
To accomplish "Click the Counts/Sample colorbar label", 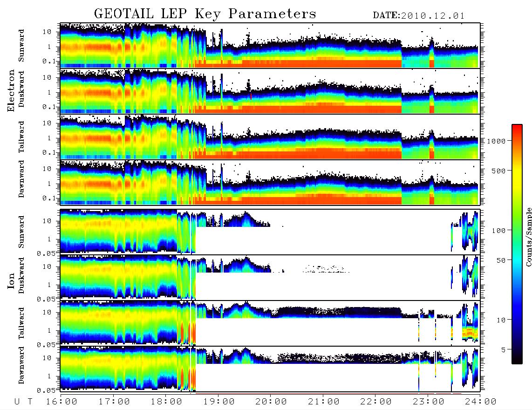I will pos(528,237).
